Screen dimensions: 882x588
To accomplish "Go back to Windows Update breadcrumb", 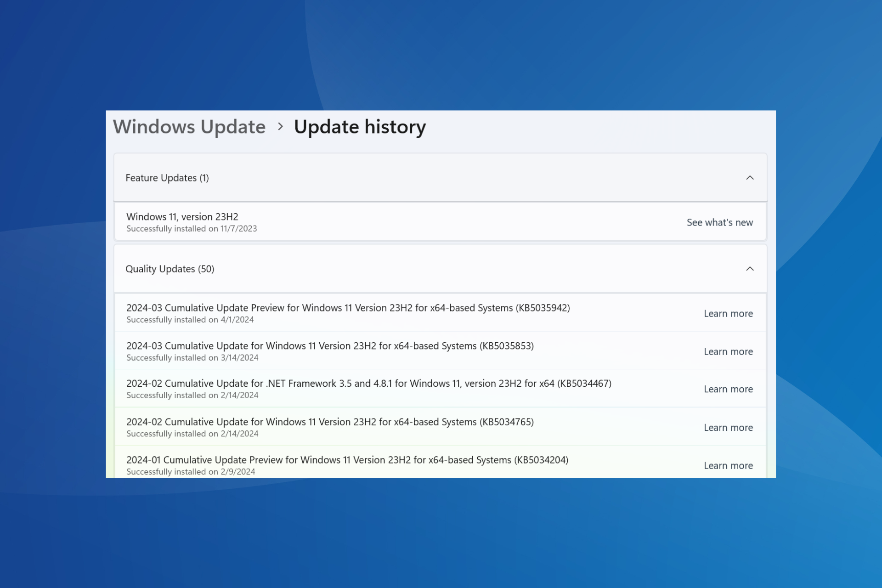I will click(x=189, y=127).
